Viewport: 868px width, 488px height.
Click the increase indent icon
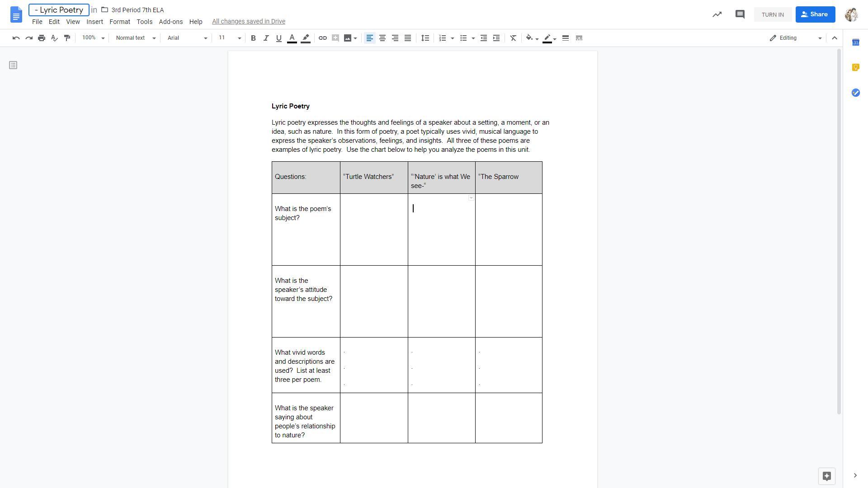[x=496, y=38]
